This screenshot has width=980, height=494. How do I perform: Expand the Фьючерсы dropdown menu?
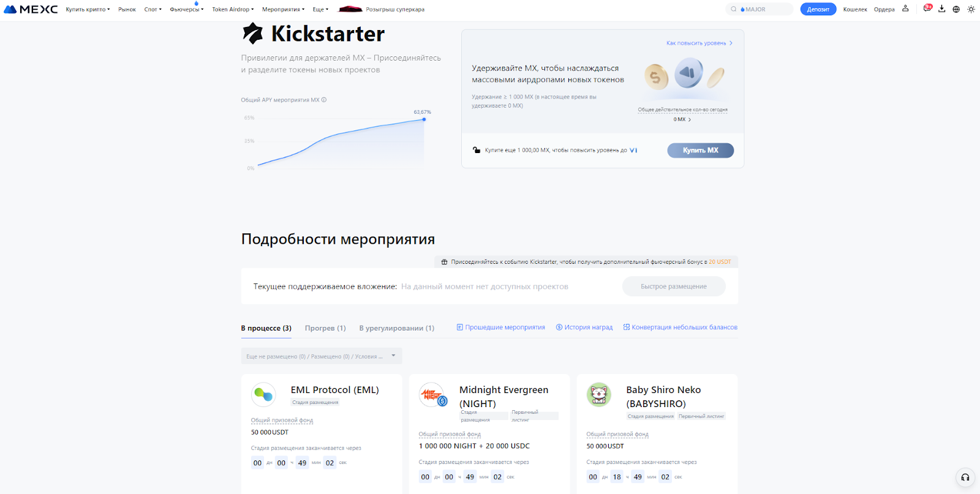[x=186, y=9]
